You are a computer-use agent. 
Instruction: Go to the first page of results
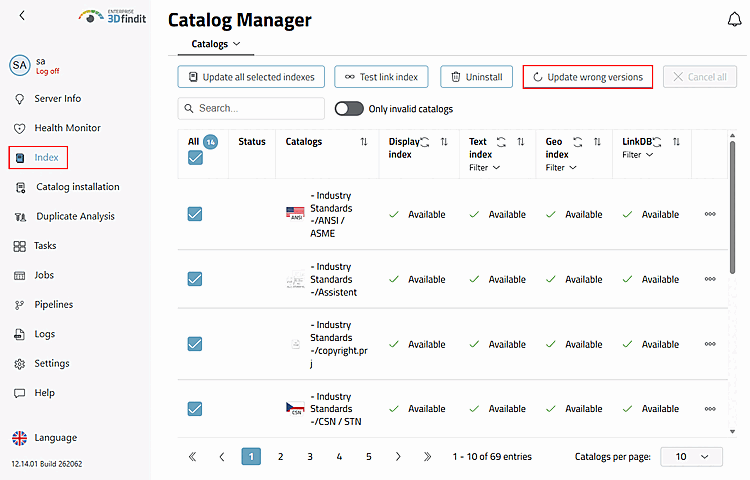tap(192, 457)
